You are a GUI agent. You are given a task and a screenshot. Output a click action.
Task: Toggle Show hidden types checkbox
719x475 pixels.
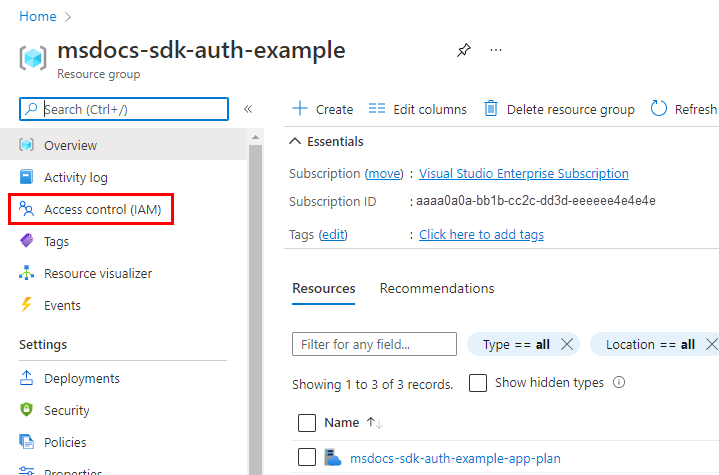coord(478,383)
